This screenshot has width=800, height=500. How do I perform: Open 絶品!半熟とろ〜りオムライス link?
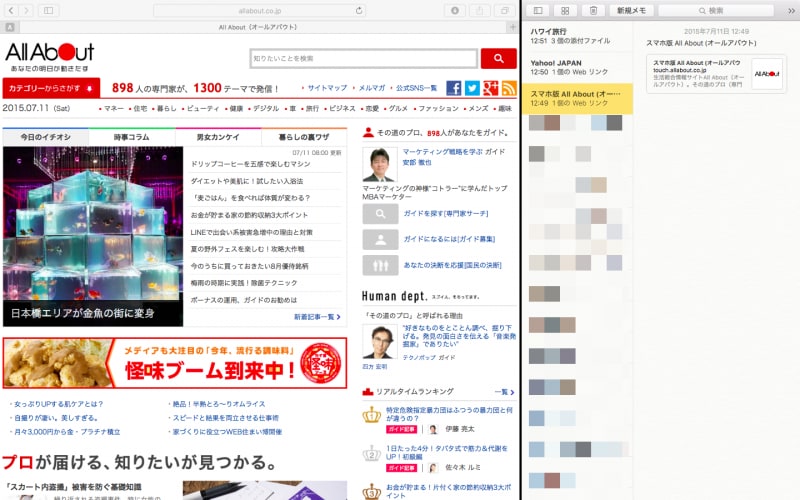tap(218, 404)
